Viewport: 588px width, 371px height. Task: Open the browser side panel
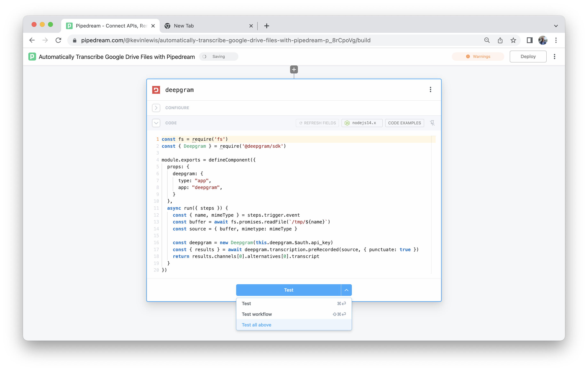(x=529, y=40)
